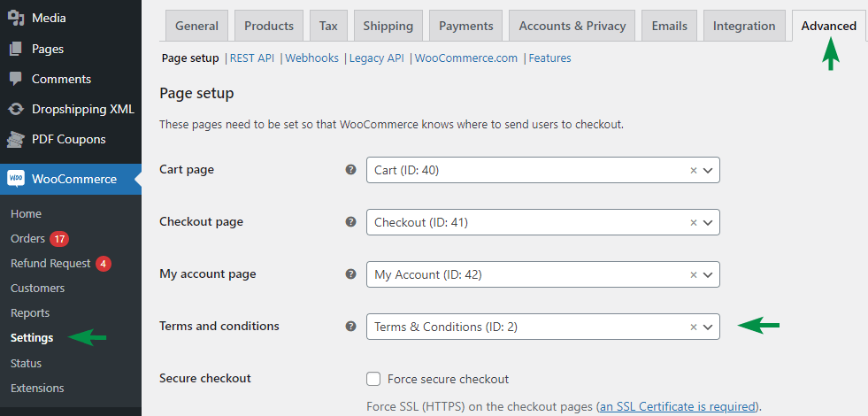Show help tooltip for Checkout page
Image resolution: width=868 pixels, height=416 pixels.
pyautogui.click(x=350, y=222)
